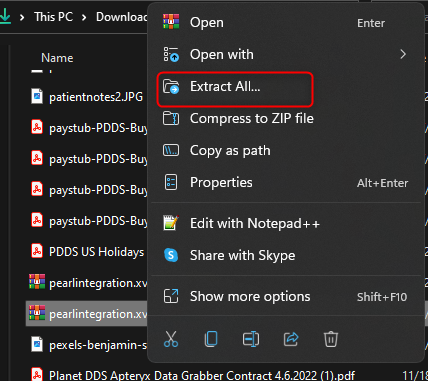Click the Skype icon in context menu
Screen dimensions: 428x381
[171, 255]
